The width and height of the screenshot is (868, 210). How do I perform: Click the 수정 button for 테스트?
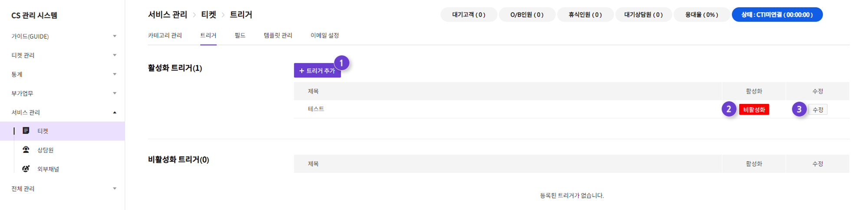(818, 110)
